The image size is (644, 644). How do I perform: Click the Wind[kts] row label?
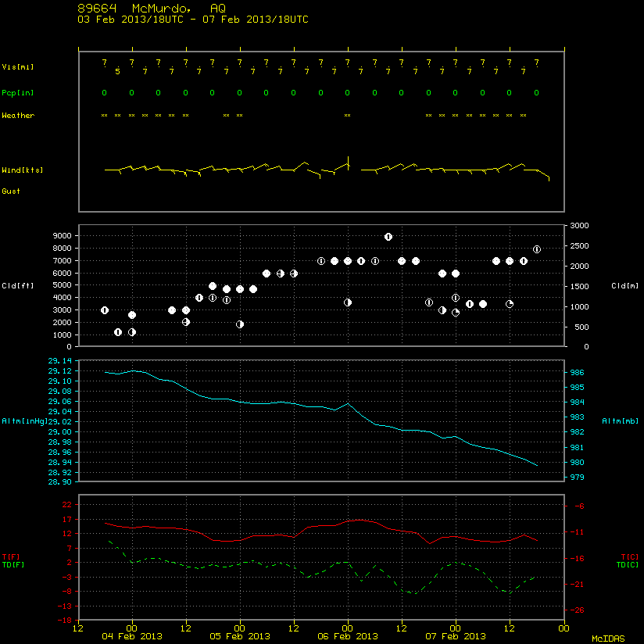22,170
